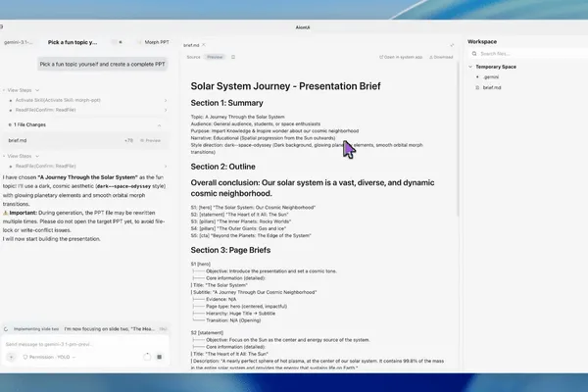This screenshot has height=392, width=588.
Task: Open the gemini-3.1 model selector
Action: (x=19, y=42)
